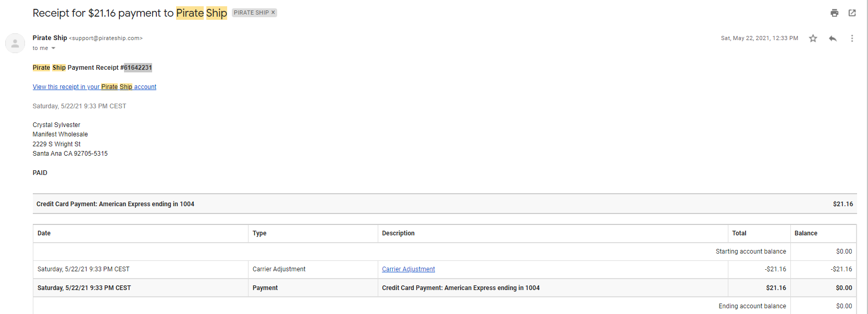Click the name Crystal Sylvester
This screenshot has width=868, height=314.
[x=56, y=125]
